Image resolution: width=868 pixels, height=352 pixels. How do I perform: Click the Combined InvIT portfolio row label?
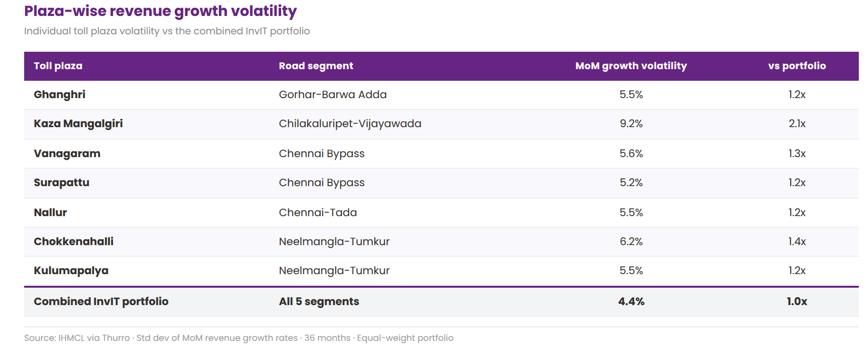pos(101,302)
